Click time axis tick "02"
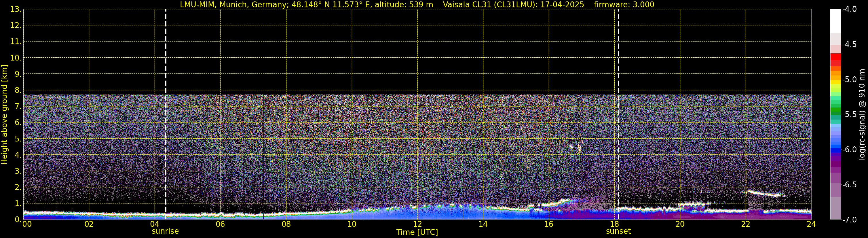Image resolution: width=868 pixels, height=238 pixels. tap(89, 224)
